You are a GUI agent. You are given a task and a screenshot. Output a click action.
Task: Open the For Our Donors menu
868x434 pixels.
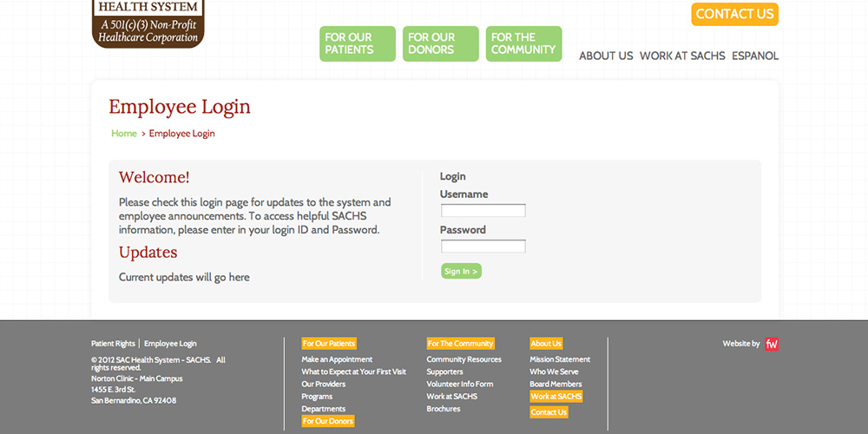point(441,43)
